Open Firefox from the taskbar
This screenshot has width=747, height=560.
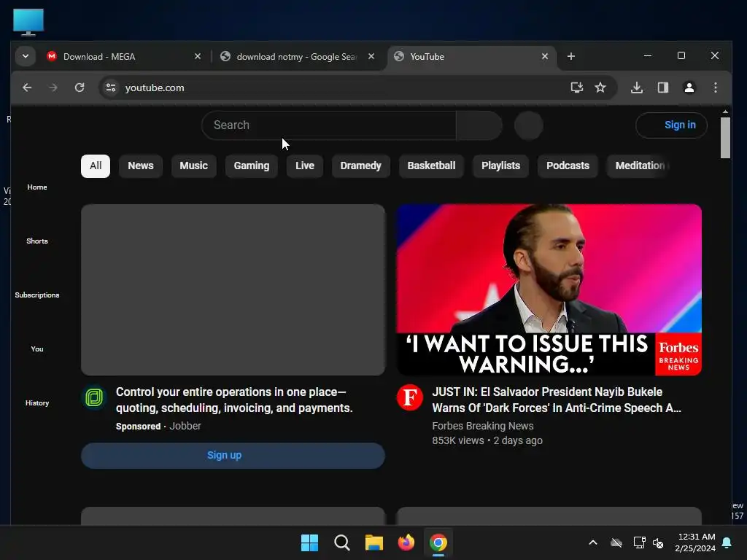click(406, 542)
